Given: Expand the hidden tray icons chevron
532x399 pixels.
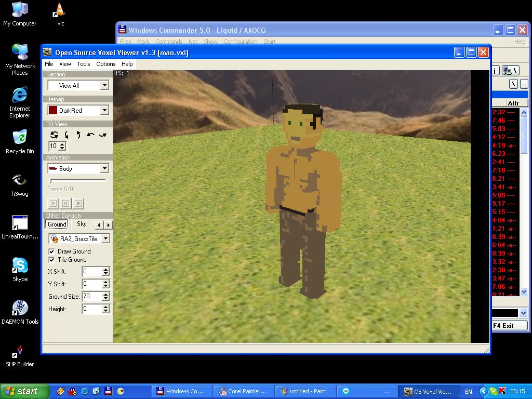Looking at the screenshot, I should coord(484,391).
